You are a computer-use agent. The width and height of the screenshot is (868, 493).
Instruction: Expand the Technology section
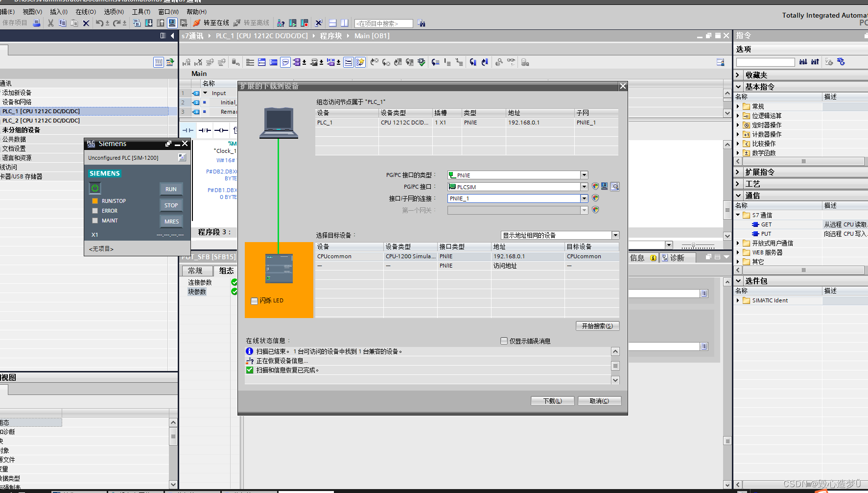(x=738, y=184)
